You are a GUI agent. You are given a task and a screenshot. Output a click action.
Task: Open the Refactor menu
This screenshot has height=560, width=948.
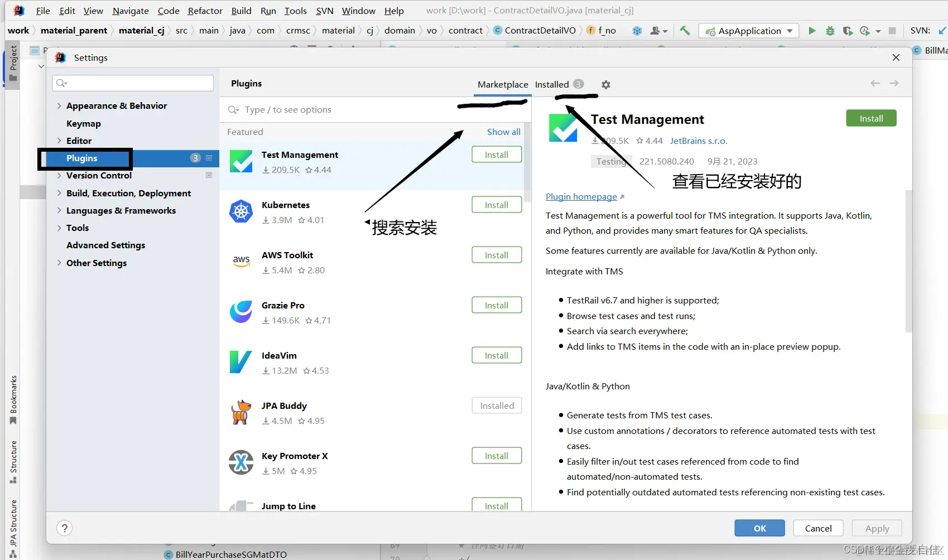pyautogui.click(x=205, y=11)
